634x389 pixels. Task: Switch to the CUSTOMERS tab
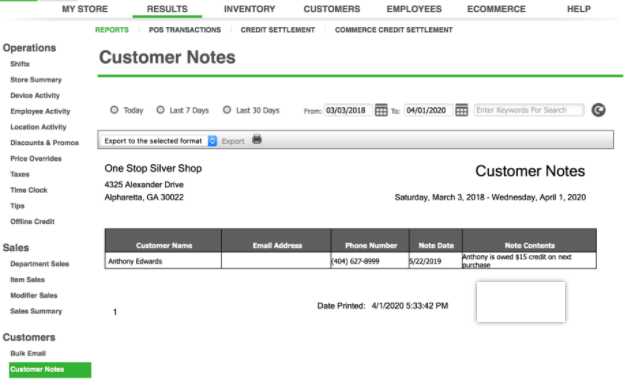(x=332, y=9)
